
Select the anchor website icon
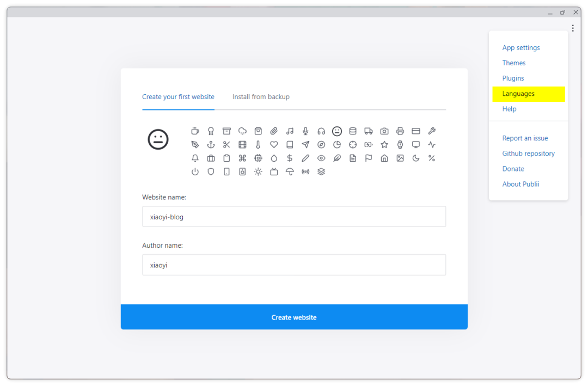coord(211,145)
